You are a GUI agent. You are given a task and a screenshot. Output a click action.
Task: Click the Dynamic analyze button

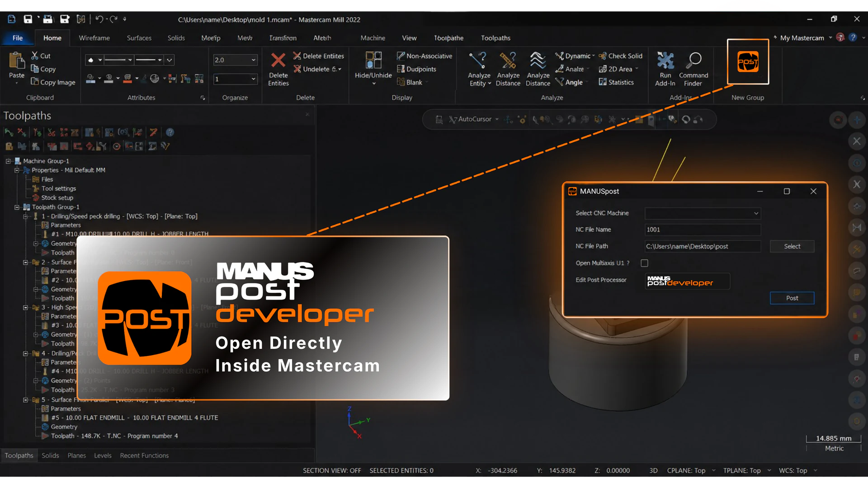(574, 56)
